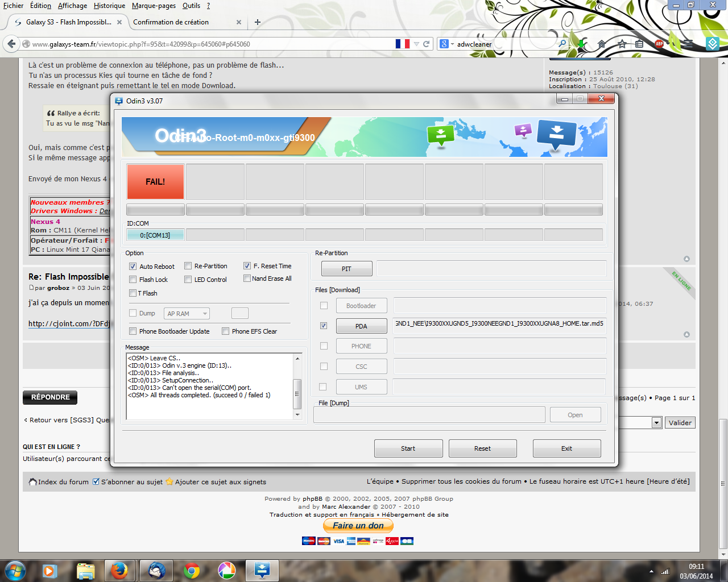728x582 pixels.
Task: Enable the Nand Erase All checkbox
Action: pyautogui.click(x=247, y=278)
